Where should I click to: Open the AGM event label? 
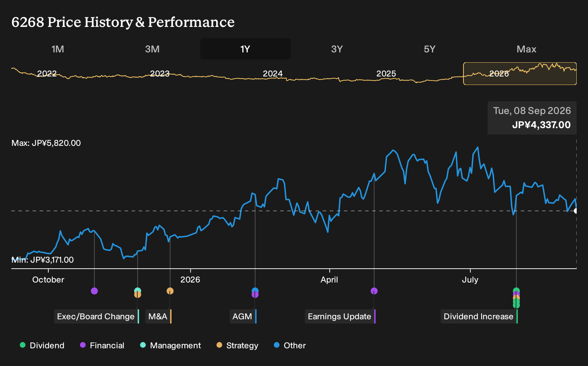243,316
